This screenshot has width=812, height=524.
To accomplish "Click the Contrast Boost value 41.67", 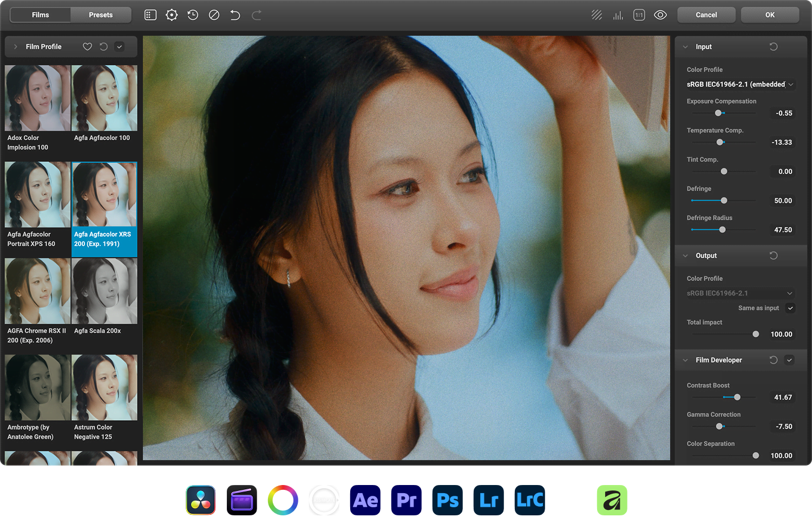I will click(x=783, y=397).
